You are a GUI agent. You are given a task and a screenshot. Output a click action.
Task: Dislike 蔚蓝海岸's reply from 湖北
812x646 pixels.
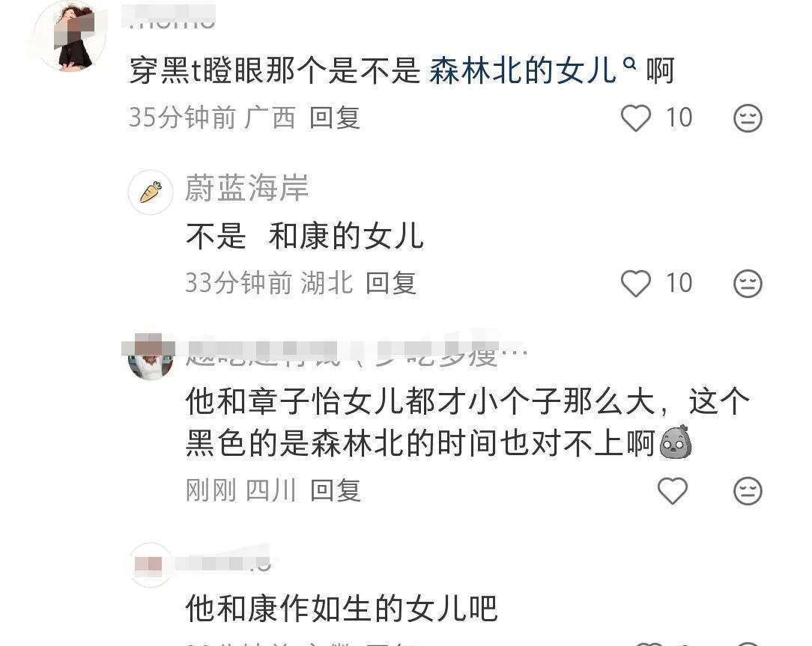tap(748, 284)
